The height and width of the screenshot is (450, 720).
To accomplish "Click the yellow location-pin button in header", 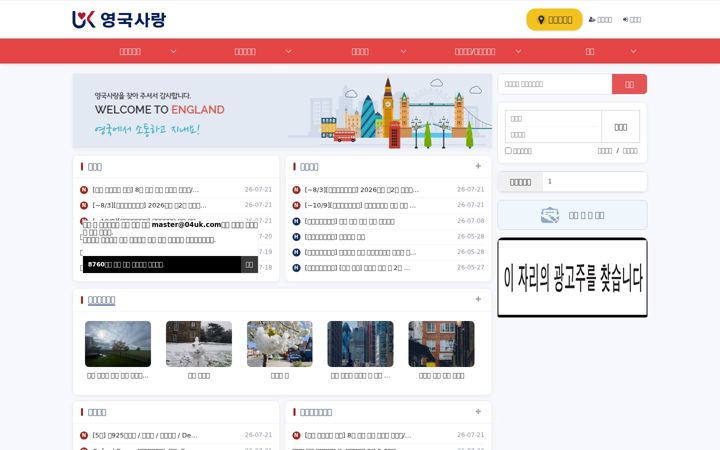I will (x=554, y=20).
